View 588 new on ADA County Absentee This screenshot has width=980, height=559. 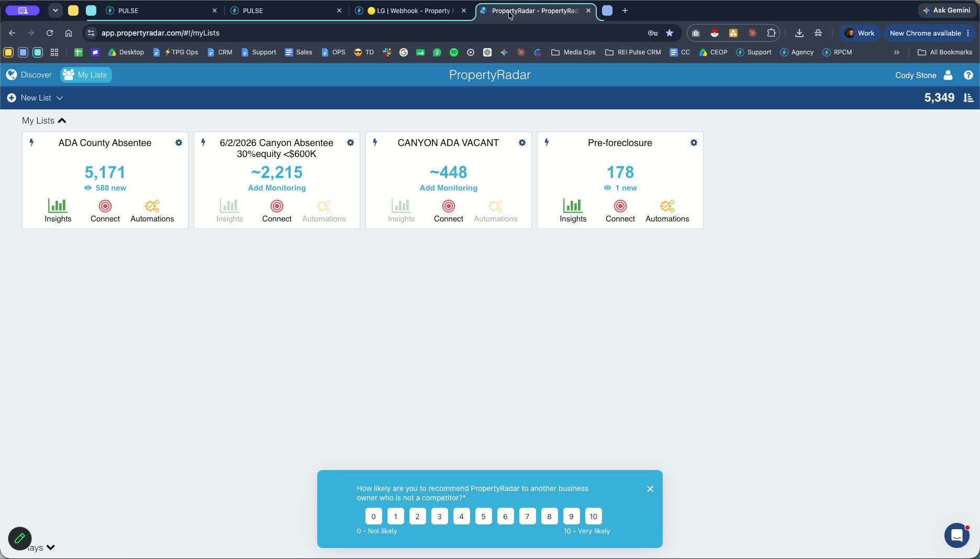click(x=105, y=188)
